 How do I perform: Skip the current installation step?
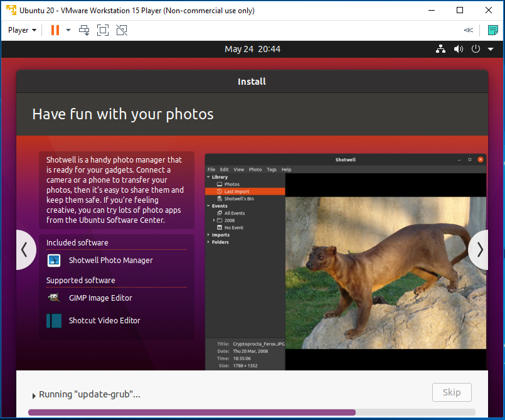(452, 392)
